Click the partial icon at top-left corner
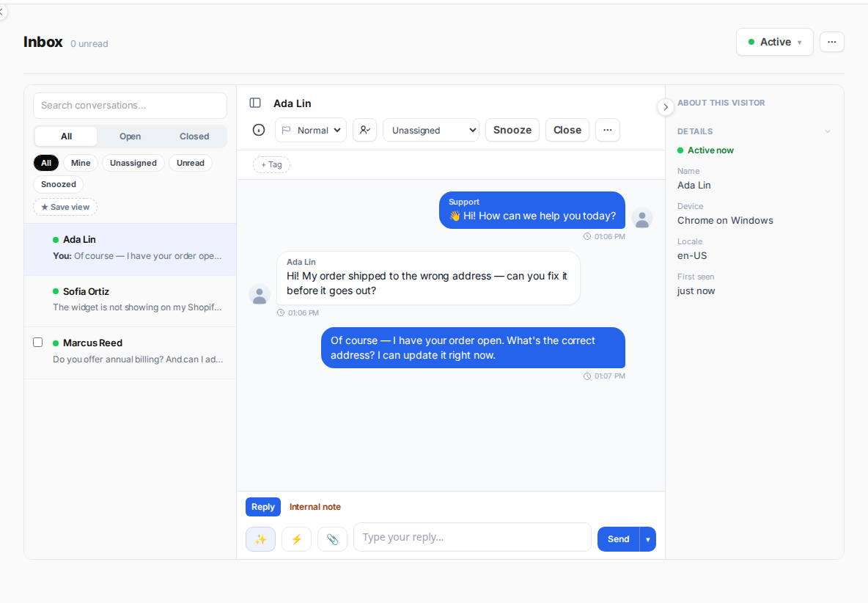The width and height of the screenshot is (868, 603). (x=1, y=12)
